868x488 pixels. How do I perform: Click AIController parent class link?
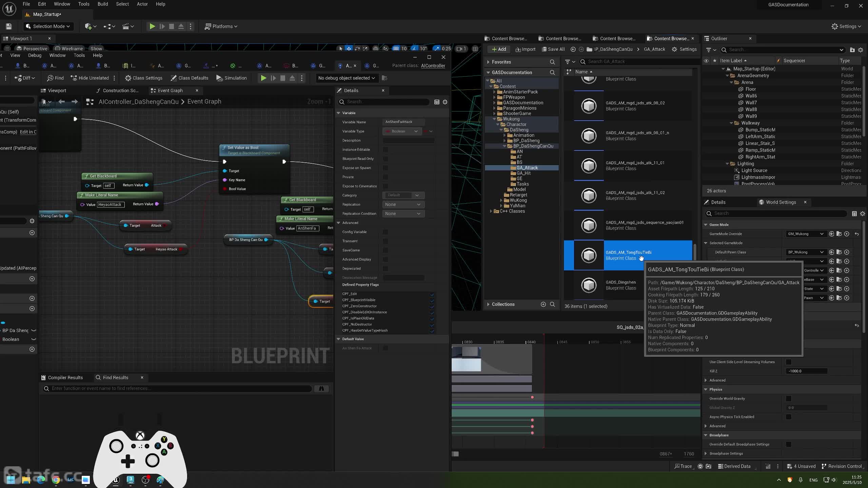point(433,66)
